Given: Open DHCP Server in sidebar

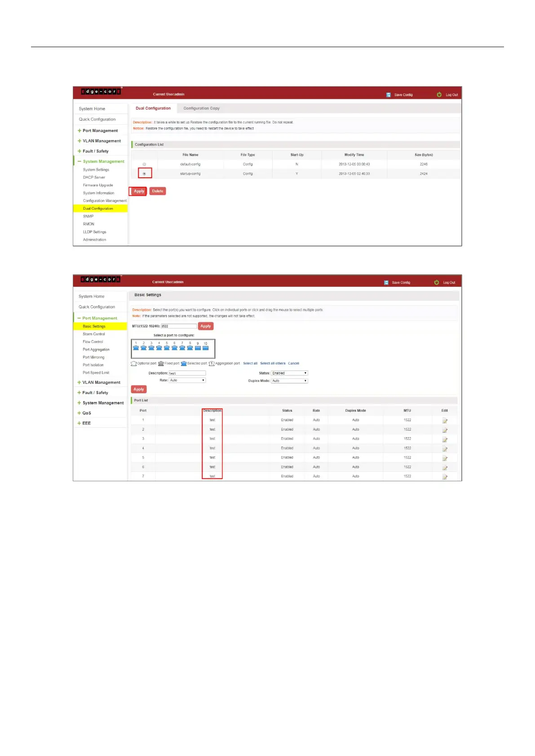Looking at the screenshot, I should tap(94, 177).
